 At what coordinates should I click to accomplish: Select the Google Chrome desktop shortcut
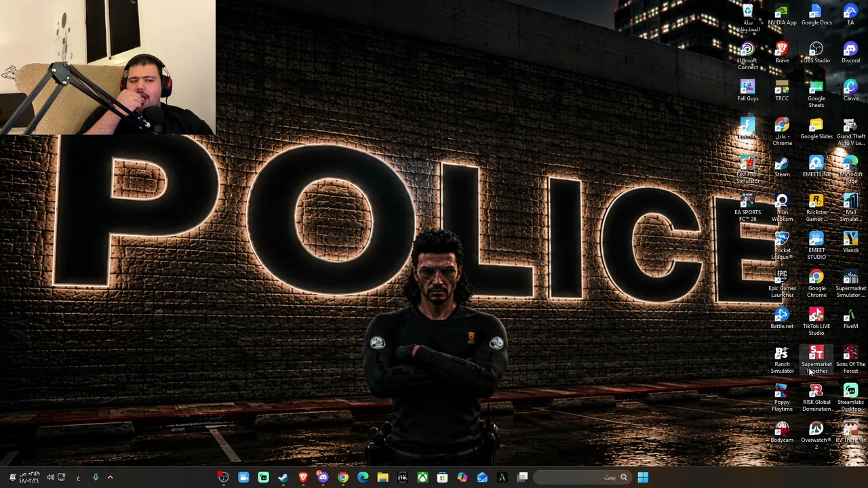(816, 283)
